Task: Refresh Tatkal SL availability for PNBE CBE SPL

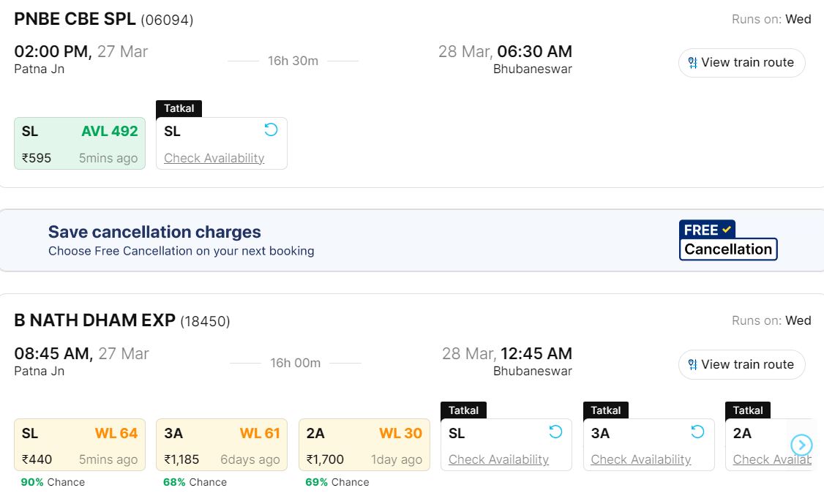Action: 271,130
